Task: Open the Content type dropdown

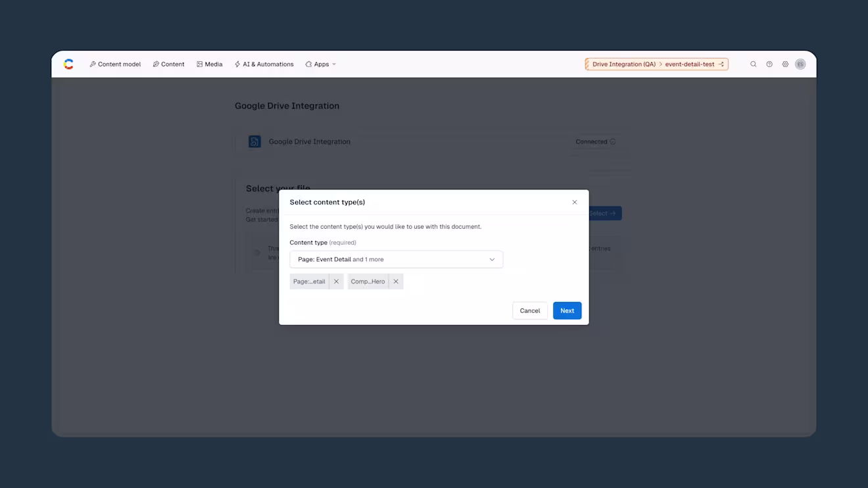Action: coord(396,259)
